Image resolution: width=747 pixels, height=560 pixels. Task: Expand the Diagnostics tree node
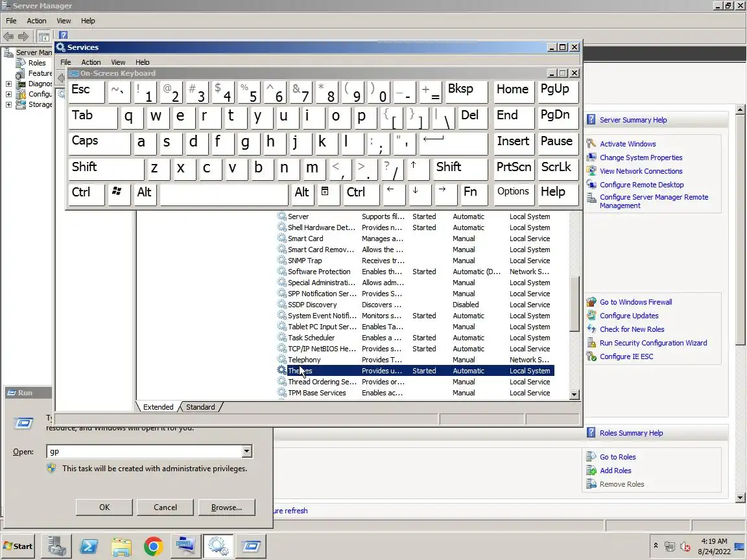[8, 84]
